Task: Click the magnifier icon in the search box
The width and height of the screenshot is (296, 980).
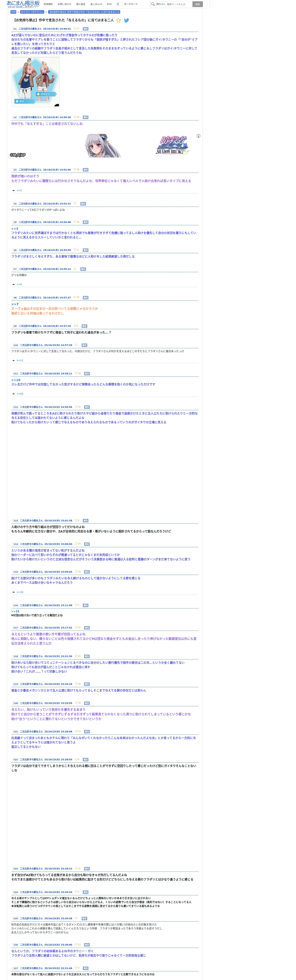Action: [153, 4]
